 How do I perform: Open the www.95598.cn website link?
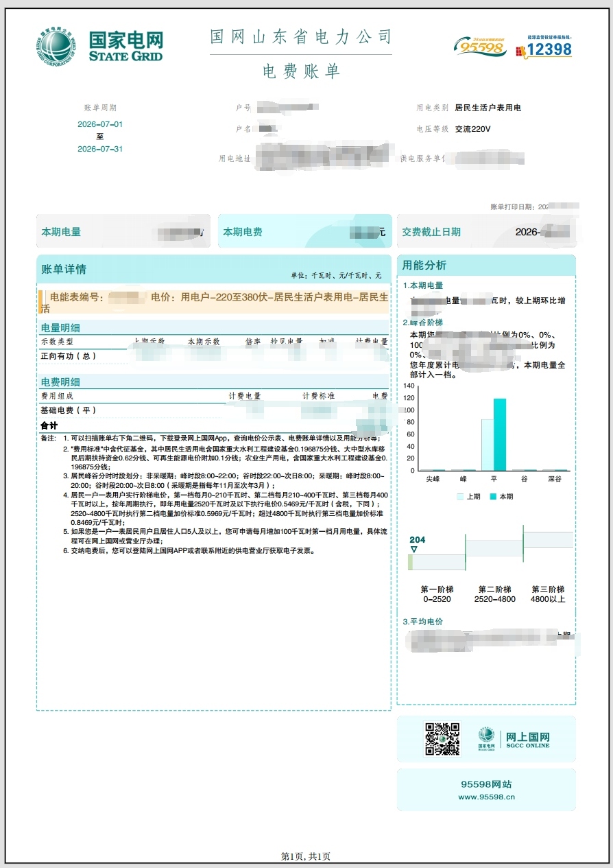pos(486,797)
